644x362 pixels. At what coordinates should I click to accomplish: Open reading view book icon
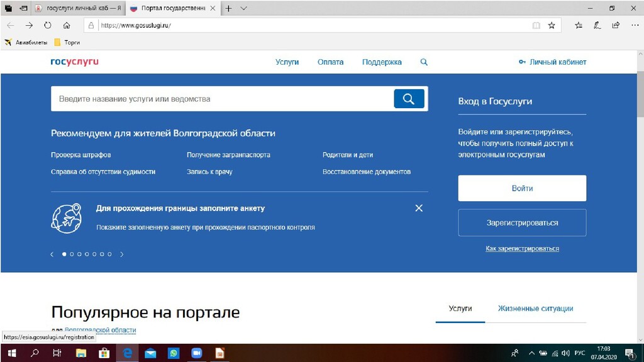[536, 25]
